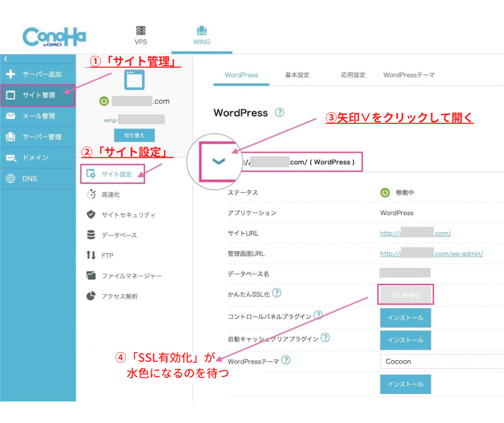504x423 pixels.
Task: Collapse the sidebar with the left chevron
Action: [x=5, y=59]
